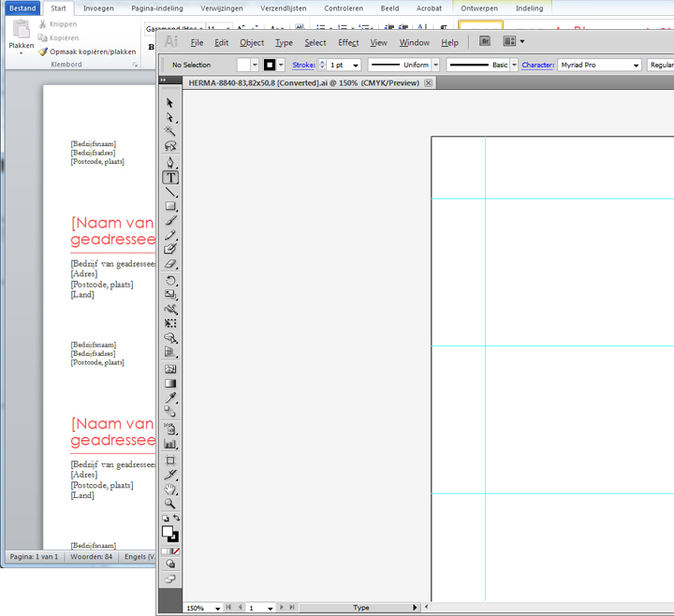The height and width of the screenshot is (616, 674).
Task: Select the Rectangle shape tool
Action: pyautogui.click(x=170, y=206)
